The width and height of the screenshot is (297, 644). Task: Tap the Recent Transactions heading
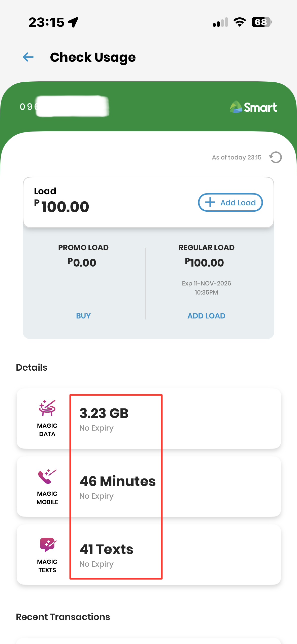click(x=63, y=617)
